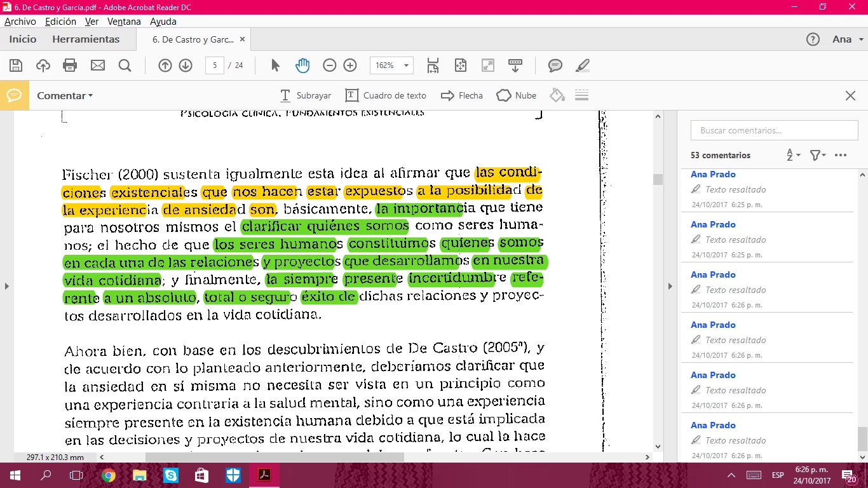Open comment sort order dropdown
Viewport: 868px width, 488px height.
coord(794,155)
